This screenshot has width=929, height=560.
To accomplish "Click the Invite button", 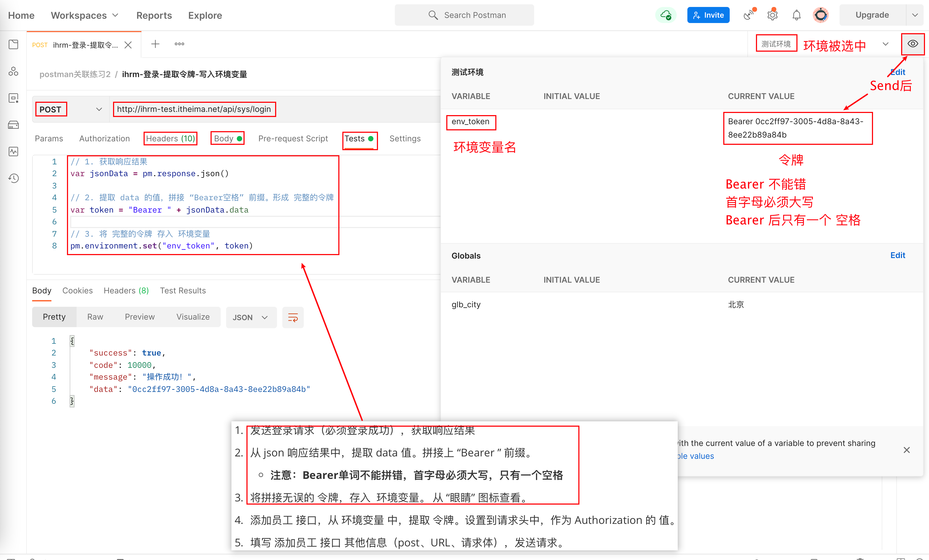I will pos(708,15).
